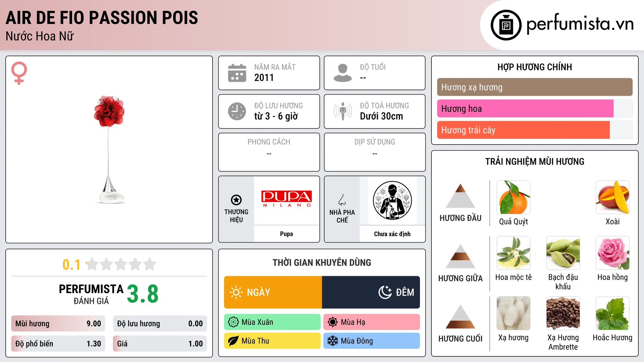The width and height of the screenshot is (644, 362).
Task: Open the Quả Quýt note image
Action: pyautogui.click(x=514, y=197)
